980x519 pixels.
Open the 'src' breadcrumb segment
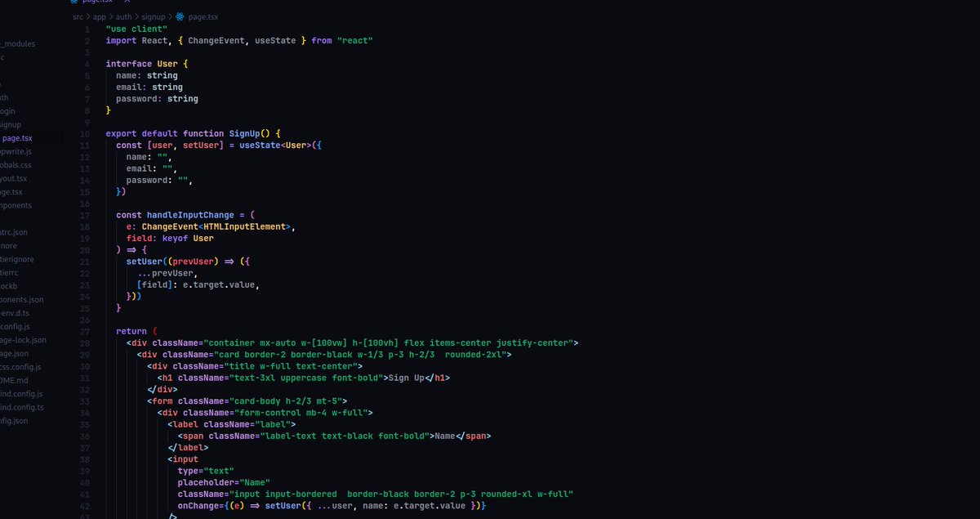coord(78,16)
